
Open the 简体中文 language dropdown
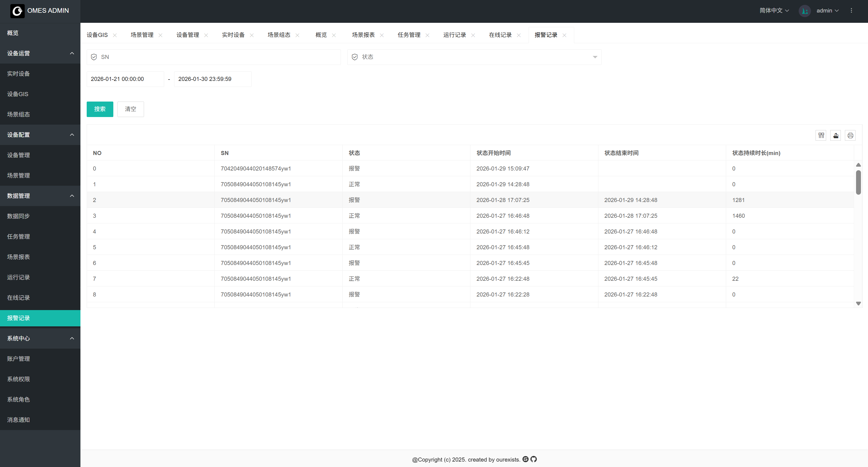click(774, 11)
